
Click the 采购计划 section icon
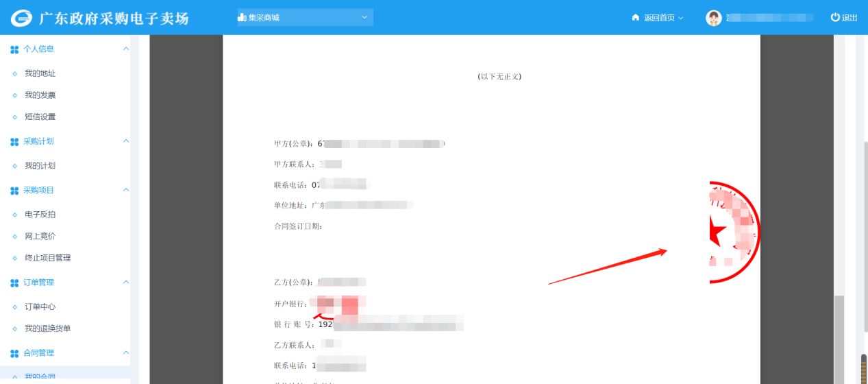pyautogui.click(x=14, y=141)
